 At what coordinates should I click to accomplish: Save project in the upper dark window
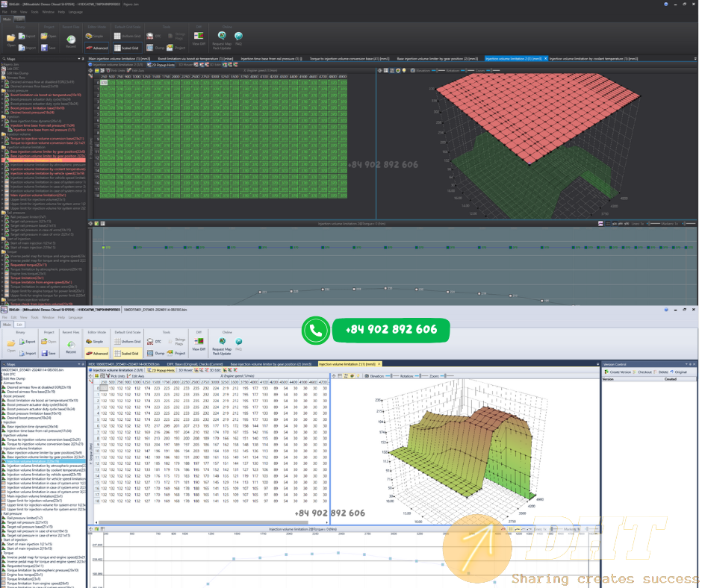click(x=49, y=48)
